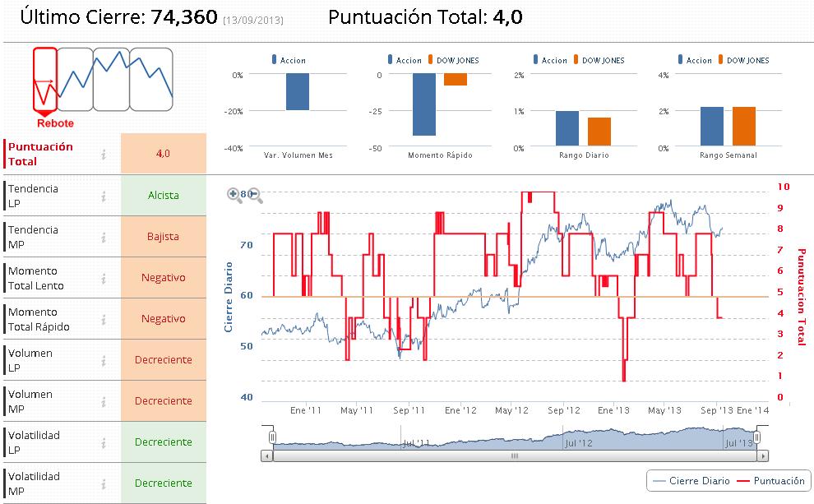Select the Rebote phase in the cycle diagram

pos(44,80)
